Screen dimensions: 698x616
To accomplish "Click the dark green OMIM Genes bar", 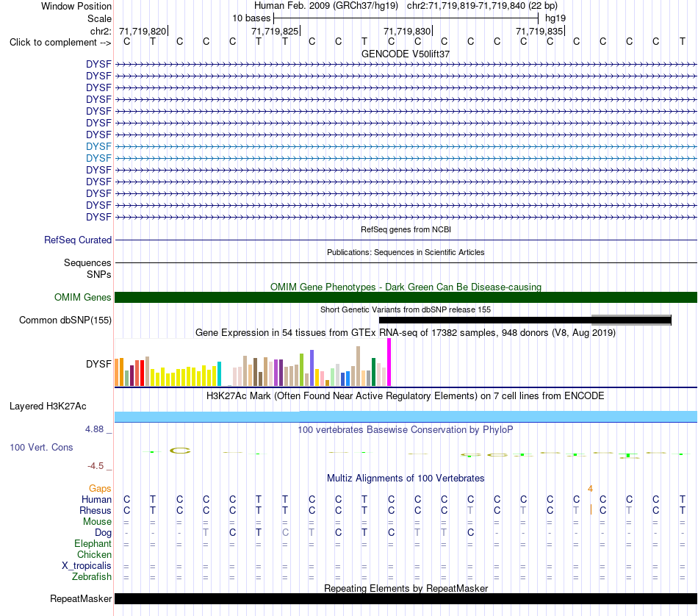I will tap(406, 297).
